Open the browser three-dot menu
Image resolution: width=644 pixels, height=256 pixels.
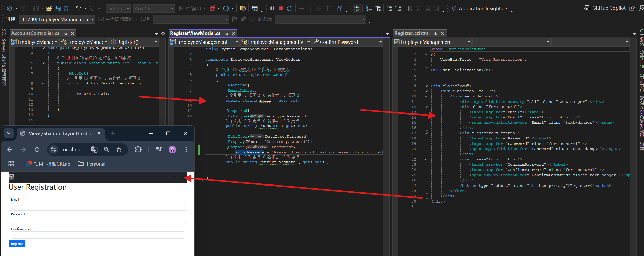pyautogui.click(x=186, y=150)
